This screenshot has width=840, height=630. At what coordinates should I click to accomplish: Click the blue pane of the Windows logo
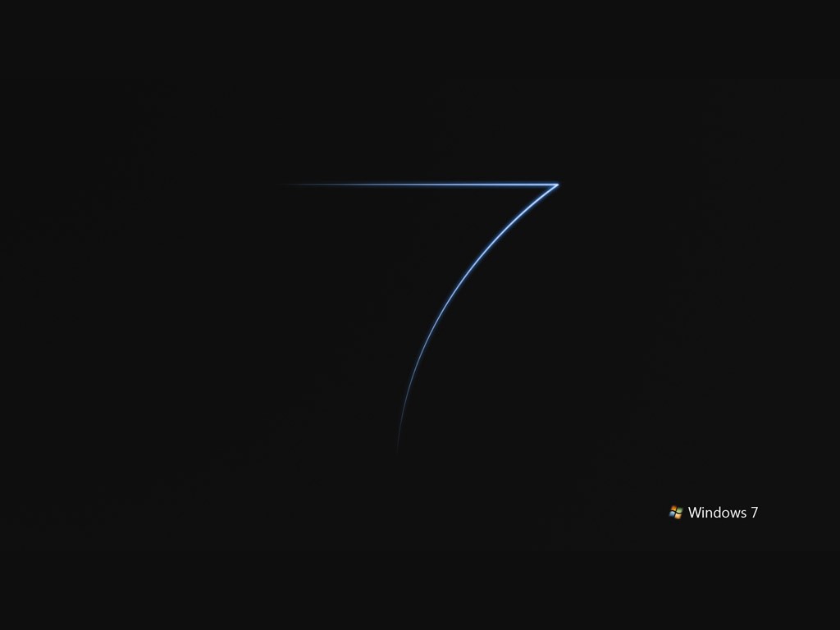[x=673, y=515]
